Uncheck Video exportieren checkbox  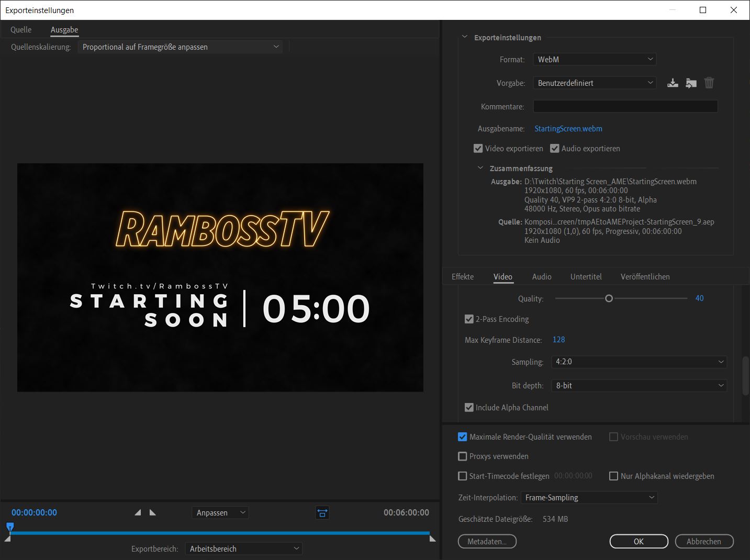coord(478,149)
